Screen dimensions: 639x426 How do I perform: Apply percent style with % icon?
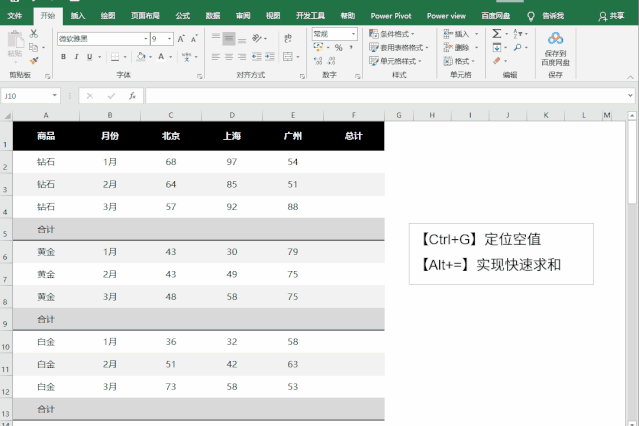339,48
